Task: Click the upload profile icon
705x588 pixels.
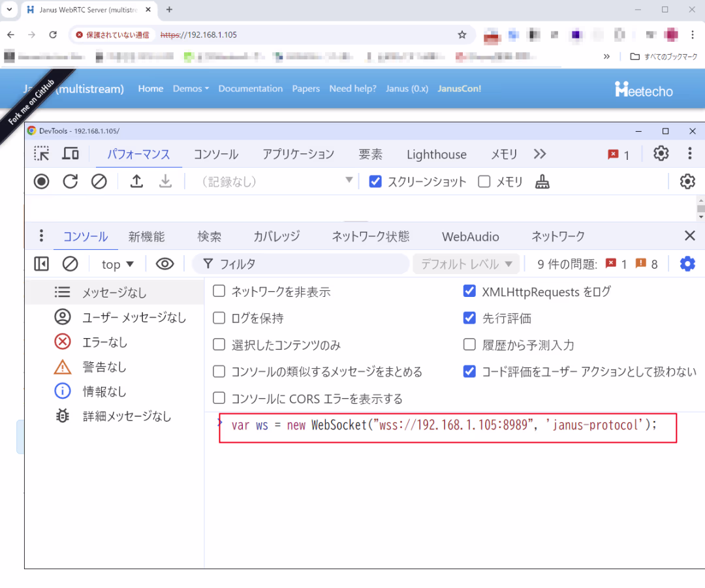Action: (x=136, y=181)
